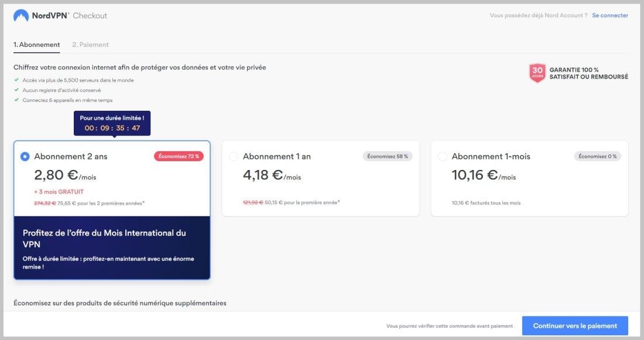Click the 10,16 €/mois price
This screenshot has height=340, width=644.
click(x=484, y=175)
